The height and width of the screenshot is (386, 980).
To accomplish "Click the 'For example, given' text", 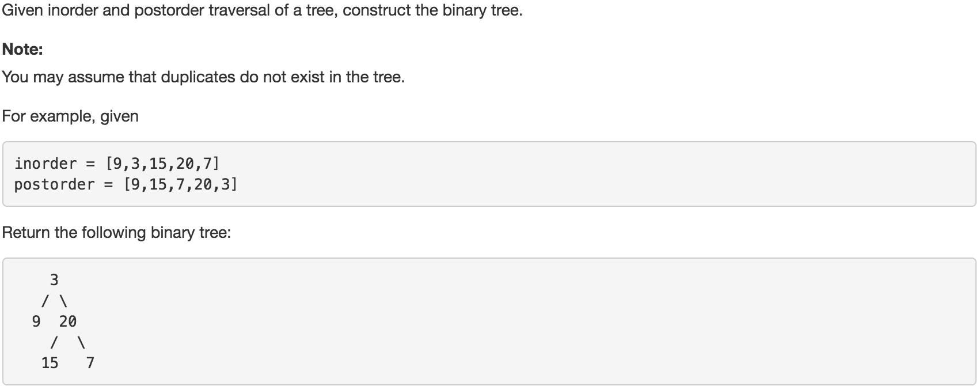I will 70,116.
